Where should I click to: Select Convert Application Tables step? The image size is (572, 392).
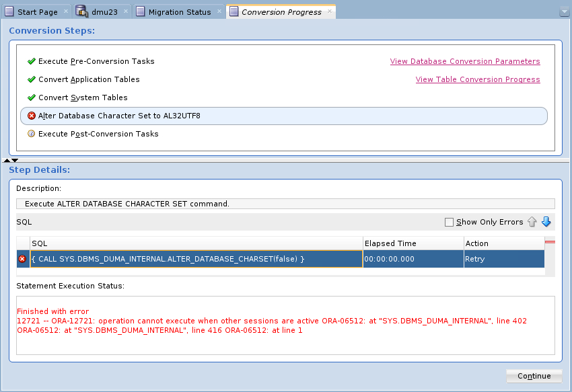(89, 79)
